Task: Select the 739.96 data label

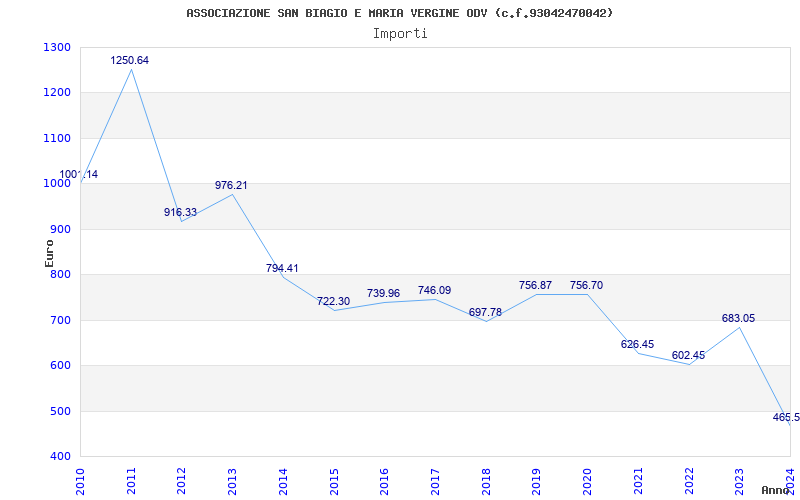Action: (383, 293)
